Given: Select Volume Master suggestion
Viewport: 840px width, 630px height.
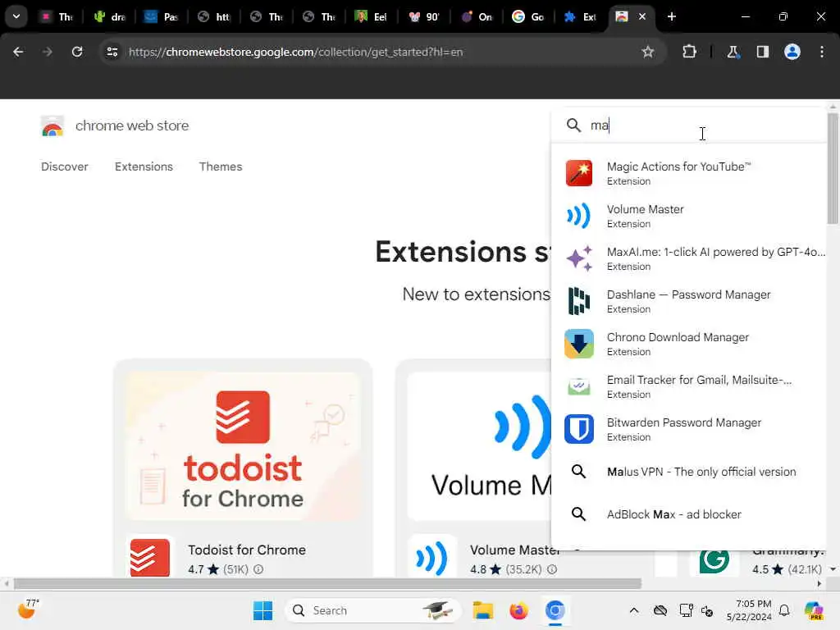Looking at the screenshot, I should tap(688, 216).
